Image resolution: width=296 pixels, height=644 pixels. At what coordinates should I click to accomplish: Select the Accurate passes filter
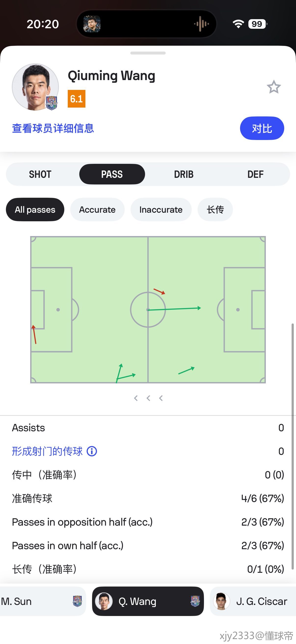(97, 210)
